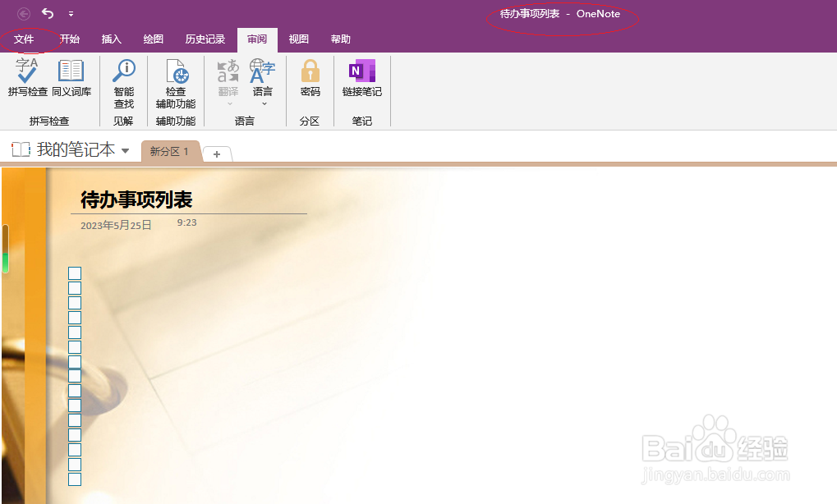The width and height of the screenshot is (837, 504).
Task: Click the Undo arrow icon
Action: coord(48,13)
